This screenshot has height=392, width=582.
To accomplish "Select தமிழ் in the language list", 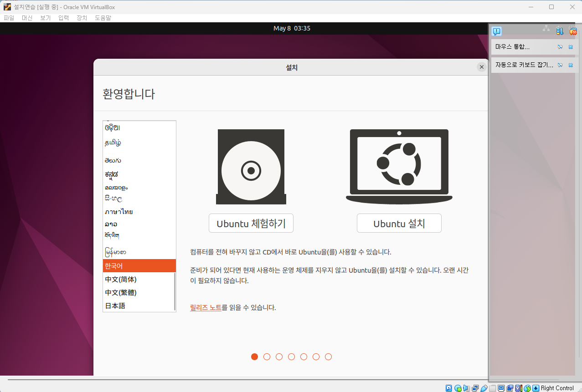I will tap(139, 143).
